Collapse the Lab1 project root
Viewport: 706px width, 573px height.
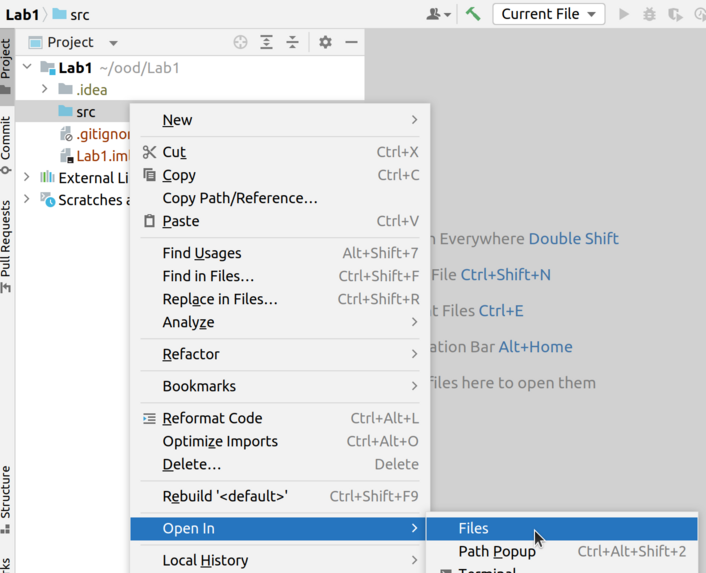(x=28, y=68)
